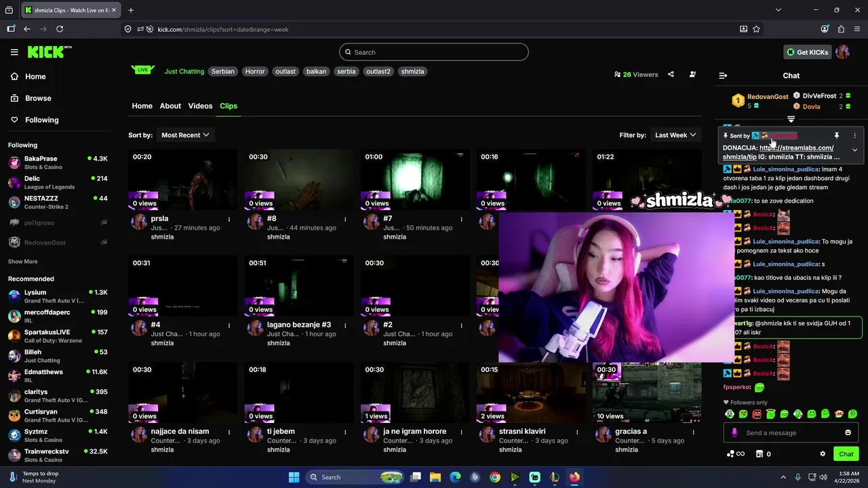Click the Kick search field
The width and height of the screenshot is (868, 488).
click(434, 52)
